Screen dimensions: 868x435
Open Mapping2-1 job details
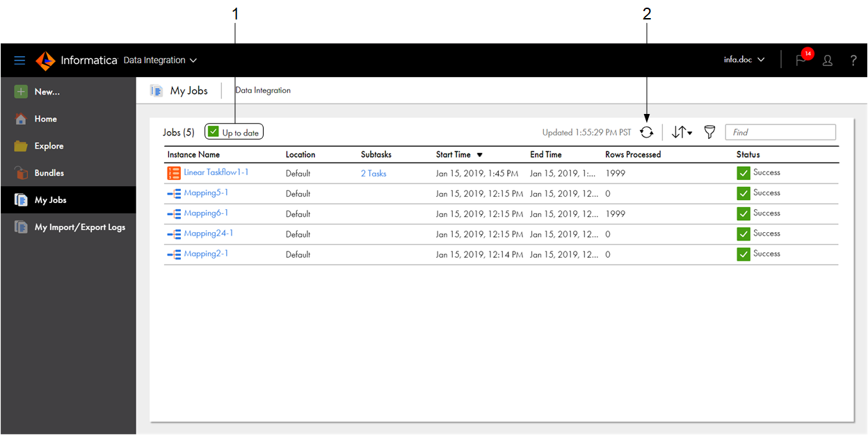click(206, 254)
